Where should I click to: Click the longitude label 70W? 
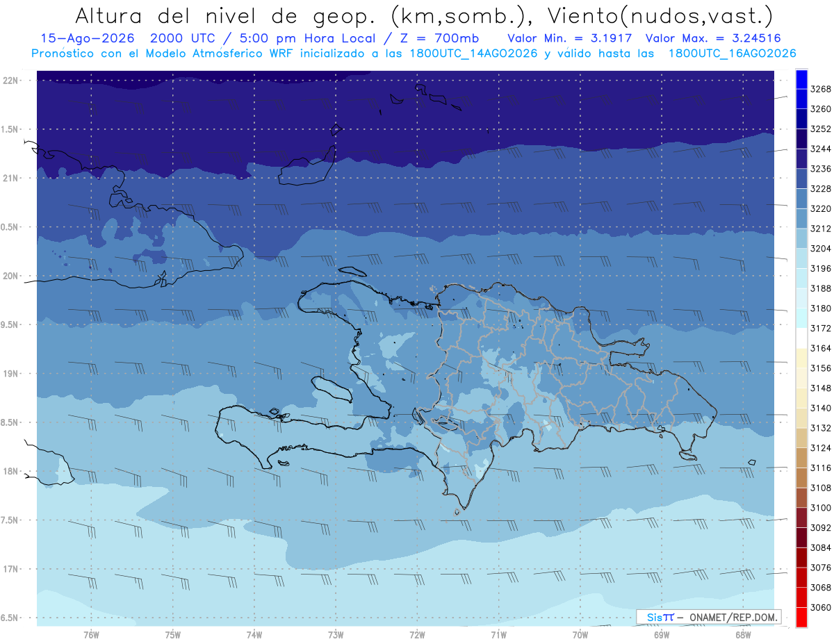click(580, 634)
